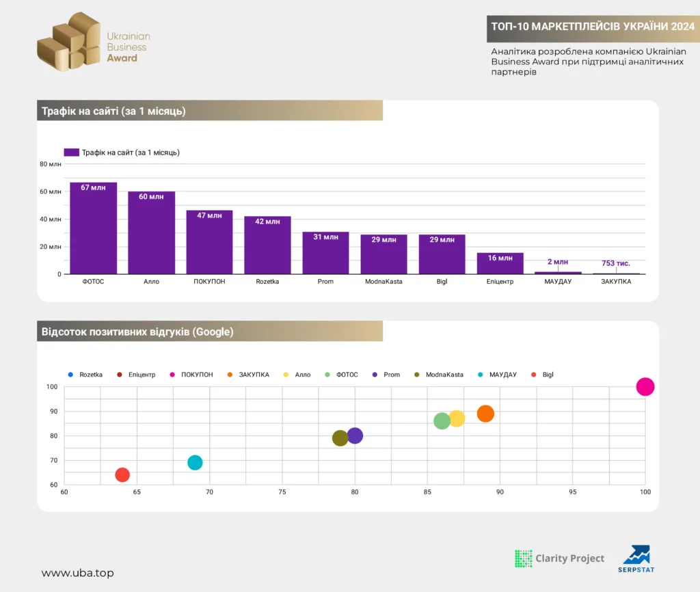
Task: Select the Алло 60 млн bar
Action: click(x=151, y=232)
